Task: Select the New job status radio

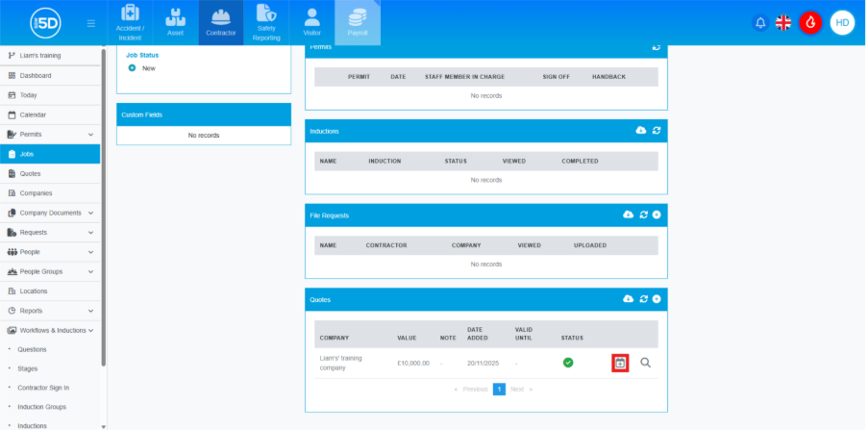Action: (132, 68)
